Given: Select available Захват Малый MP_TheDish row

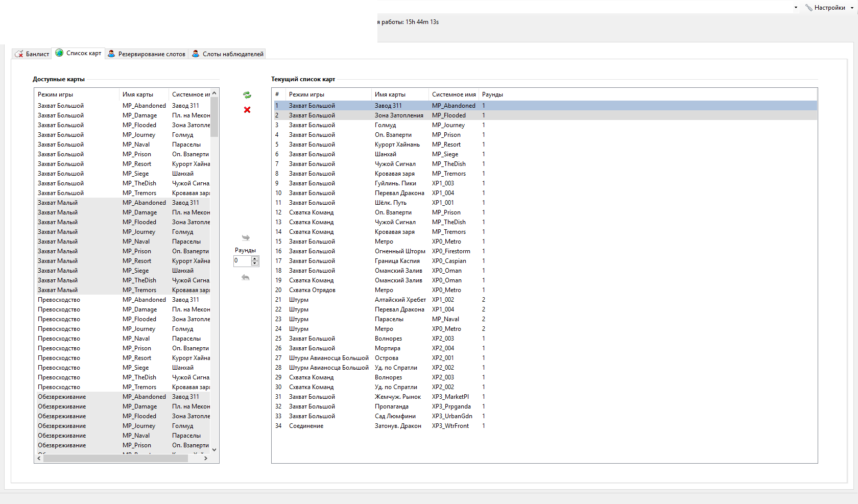Looking at the screenshot, I should 123,280.
